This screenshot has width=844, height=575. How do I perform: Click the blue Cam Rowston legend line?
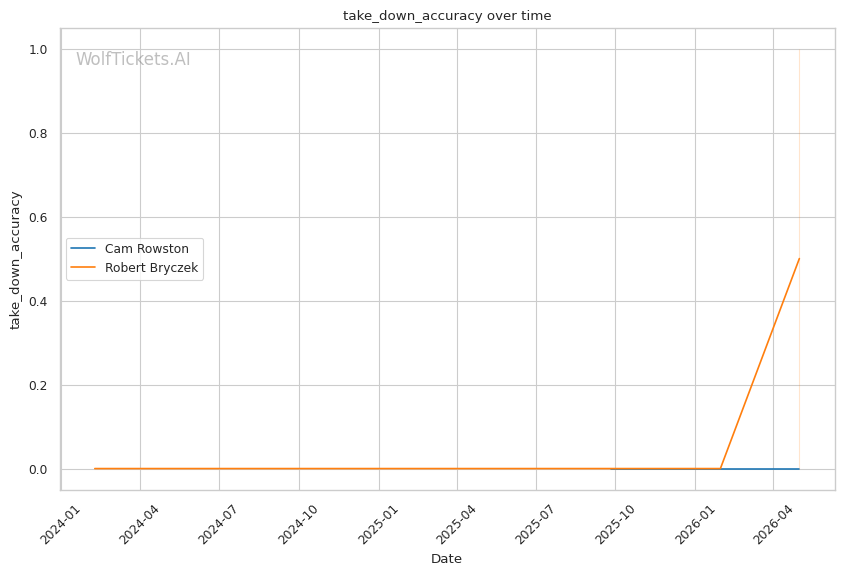point(83,248)
